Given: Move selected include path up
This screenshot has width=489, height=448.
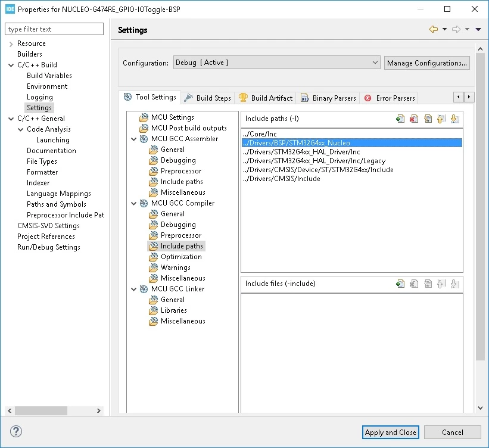Looking at the screenshot, I should click(x=441, y=119).
